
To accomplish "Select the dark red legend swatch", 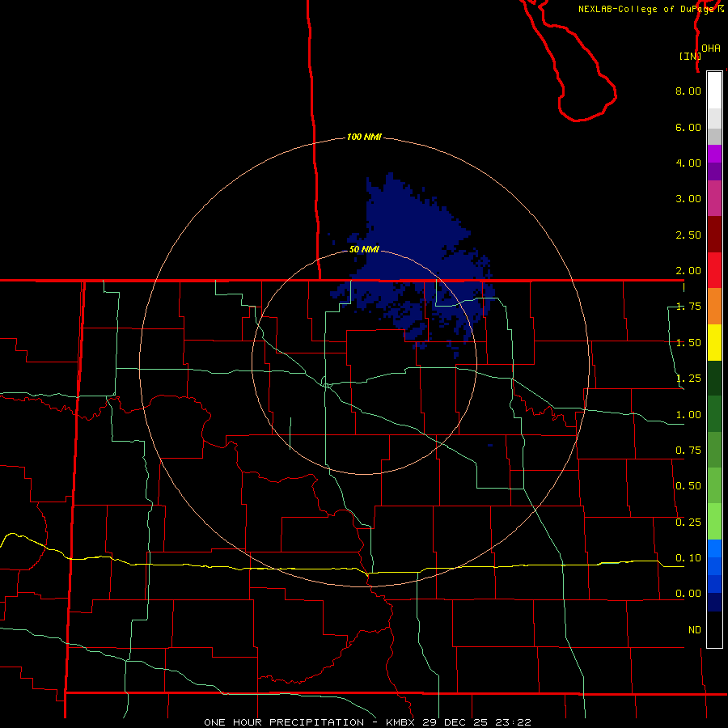I will click(714, 235).
